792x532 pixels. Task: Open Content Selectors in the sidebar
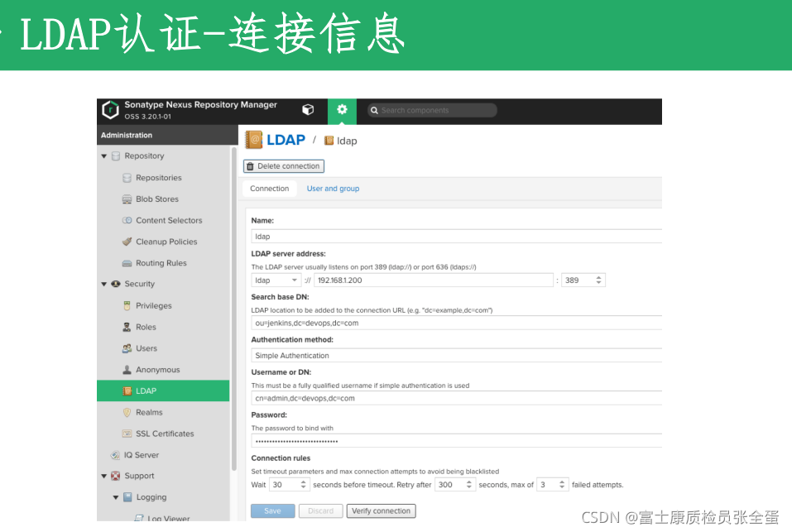click(x=169, y=220)
